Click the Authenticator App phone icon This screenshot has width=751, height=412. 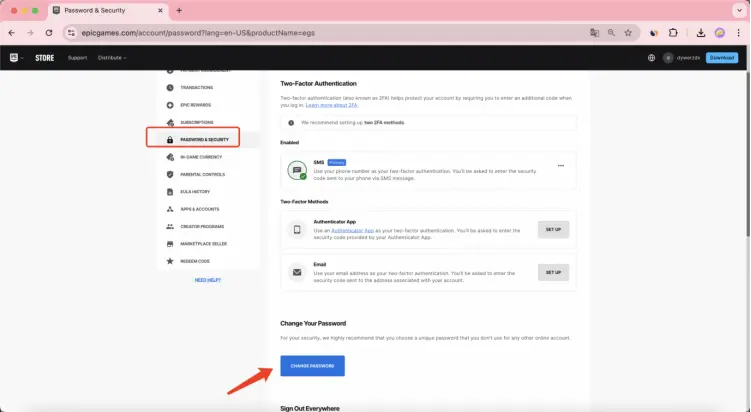[x=297, y=229]
